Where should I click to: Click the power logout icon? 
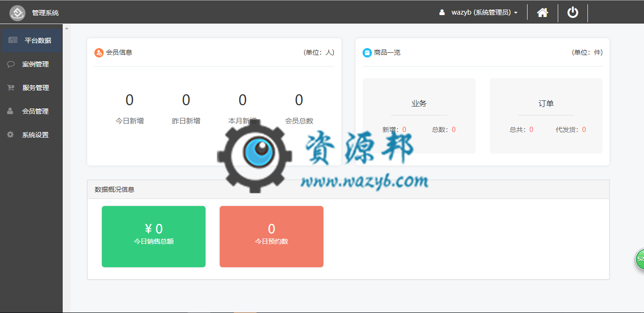(x=573, y=12)
